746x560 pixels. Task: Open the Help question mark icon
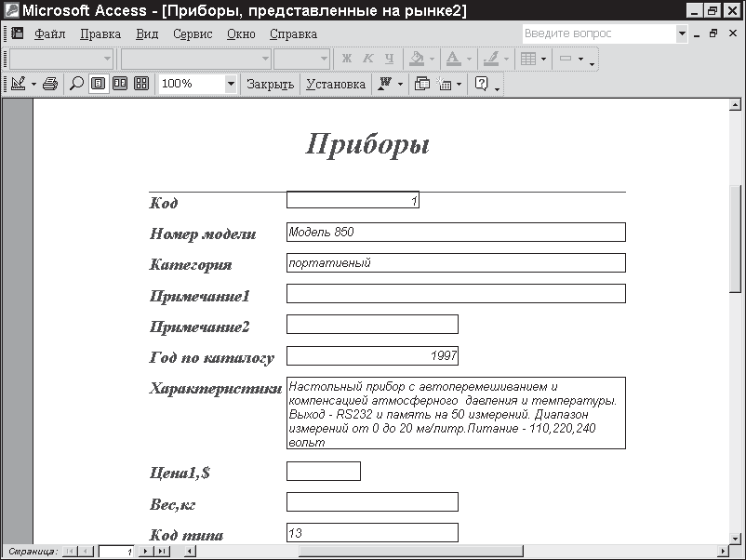tap(481, 84)
